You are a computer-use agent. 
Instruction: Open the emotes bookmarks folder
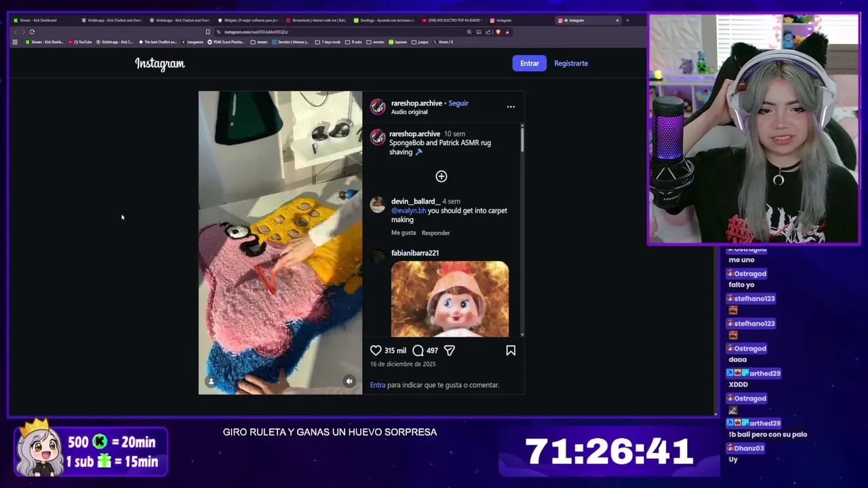tap(376, 42)
